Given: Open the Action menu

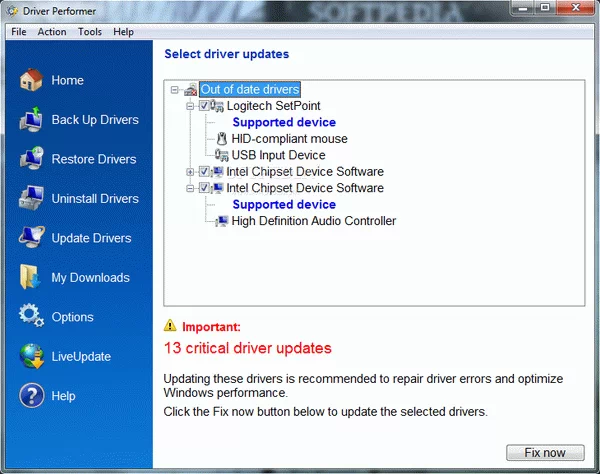Looking at the screenshot, I should 52,32.
